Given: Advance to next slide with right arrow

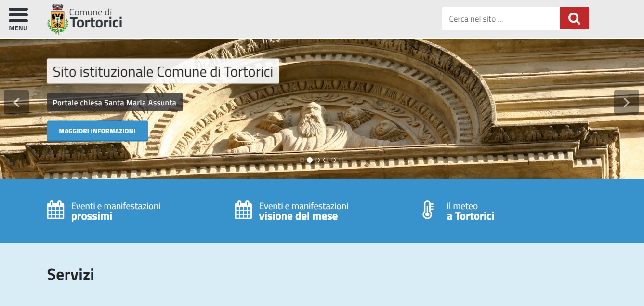Looking at the screenshot, I should pyautogui.click(x=627, y=102).
